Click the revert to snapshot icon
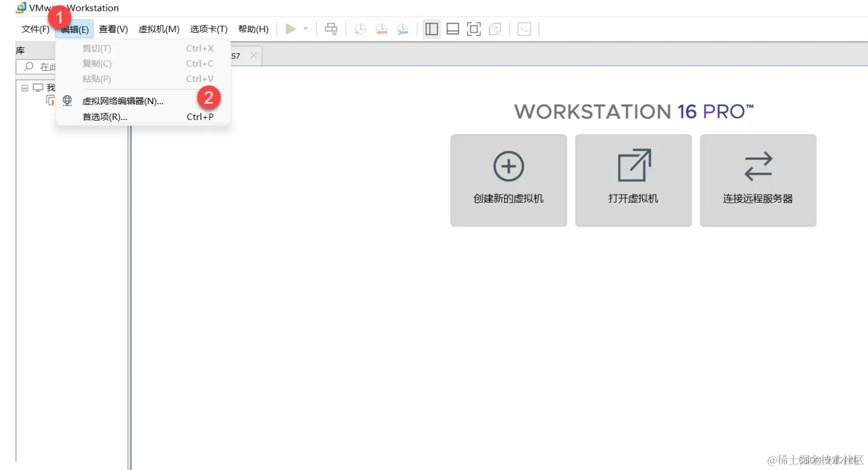 382,29
